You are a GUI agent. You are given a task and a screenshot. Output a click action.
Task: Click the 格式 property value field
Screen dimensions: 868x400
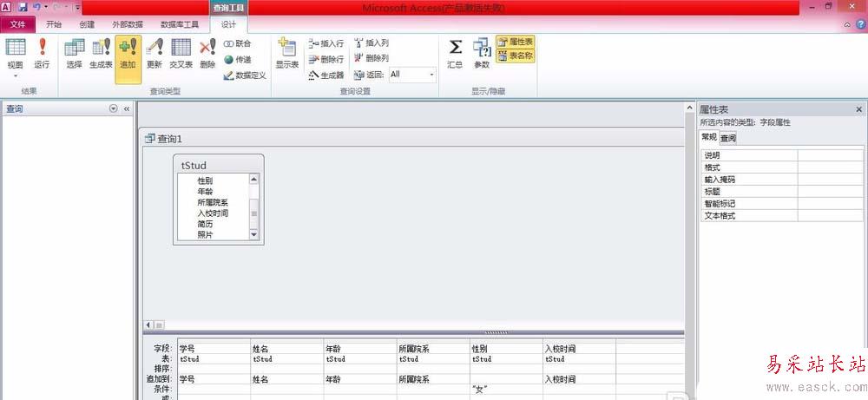[x=831, y=167]
